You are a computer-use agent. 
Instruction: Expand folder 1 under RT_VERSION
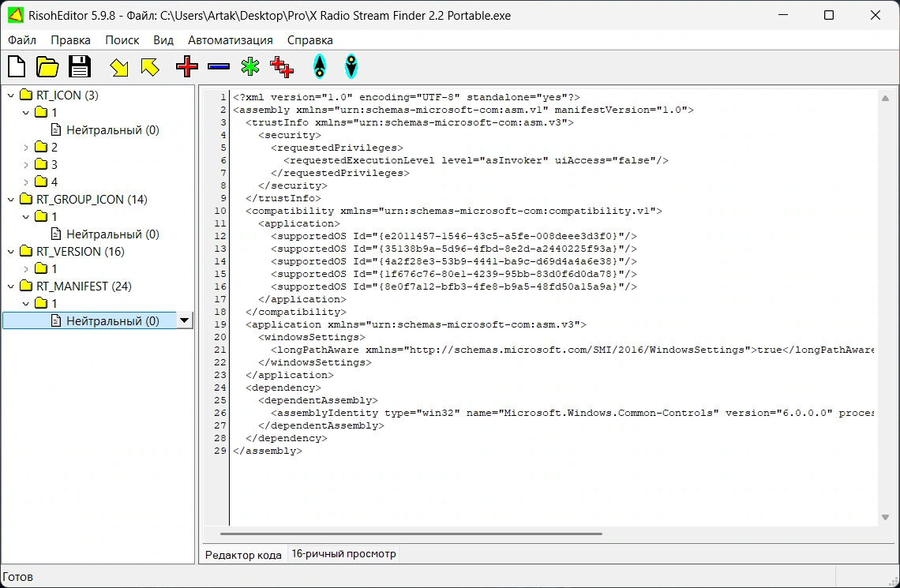click(x=26, y=268)
